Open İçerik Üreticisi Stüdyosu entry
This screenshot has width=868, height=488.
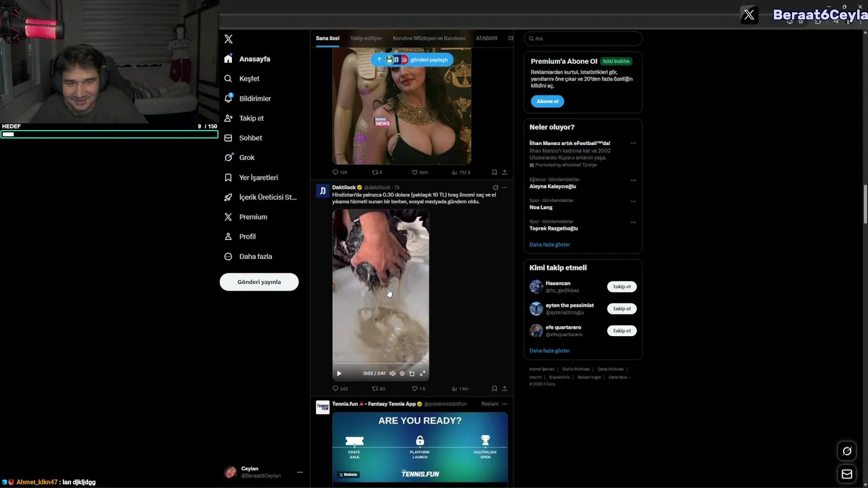tap(260, 197)
